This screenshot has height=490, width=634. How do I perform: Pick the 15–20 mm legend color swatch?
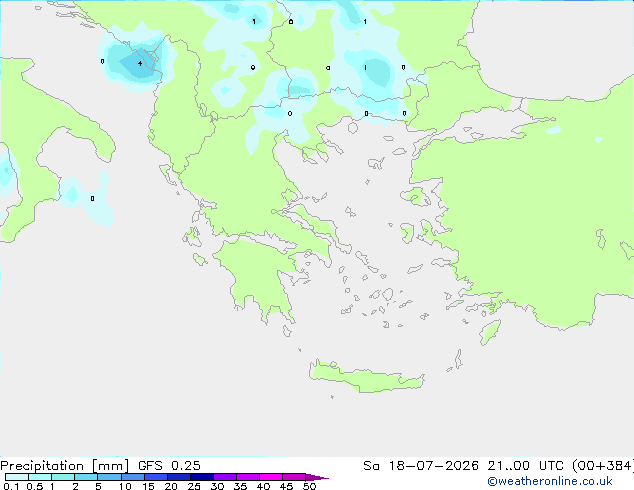pos(156,477)
